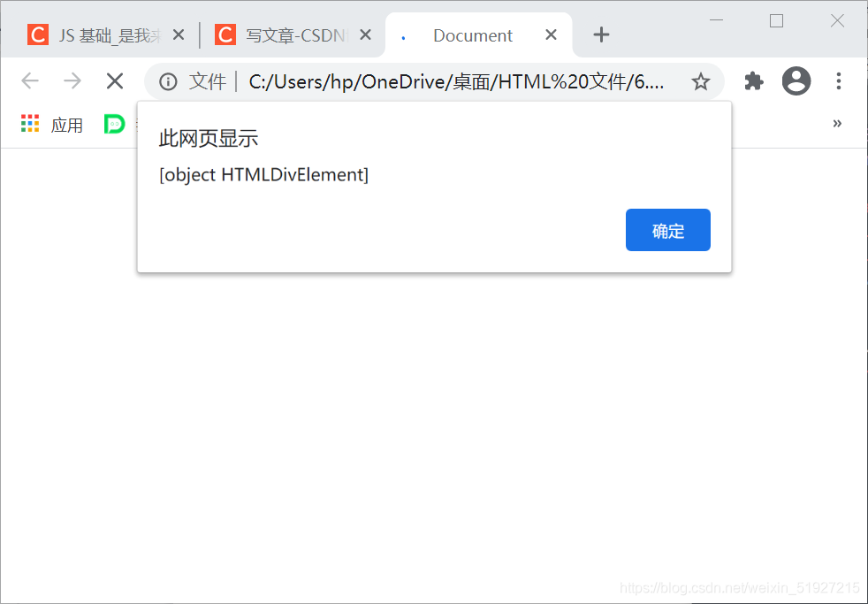Close the JS 基础 tab
Viewport: 868px width, 604px height.
(179, 34)
